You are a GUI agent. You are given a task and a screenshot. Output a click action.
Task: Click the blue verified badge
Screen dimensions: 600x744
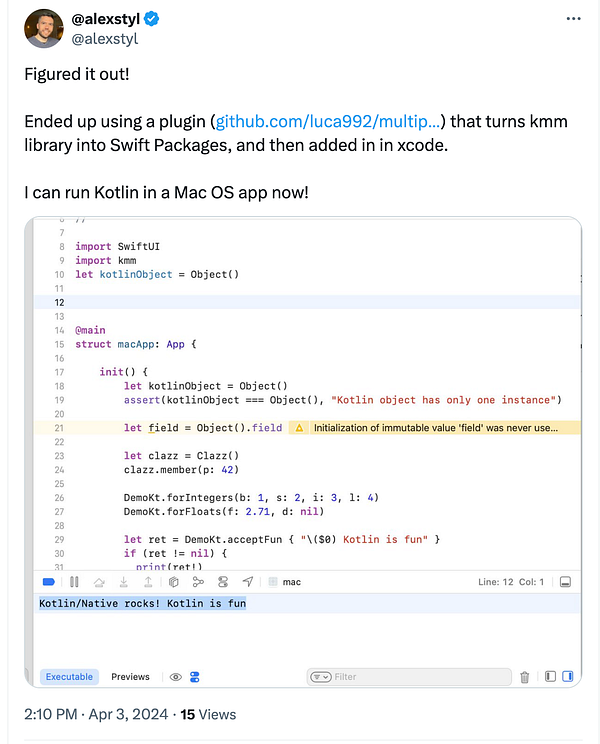tap(151, 19)
